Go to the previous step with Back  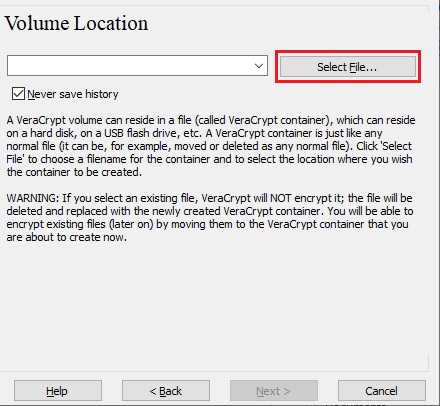tap(166, 391)
